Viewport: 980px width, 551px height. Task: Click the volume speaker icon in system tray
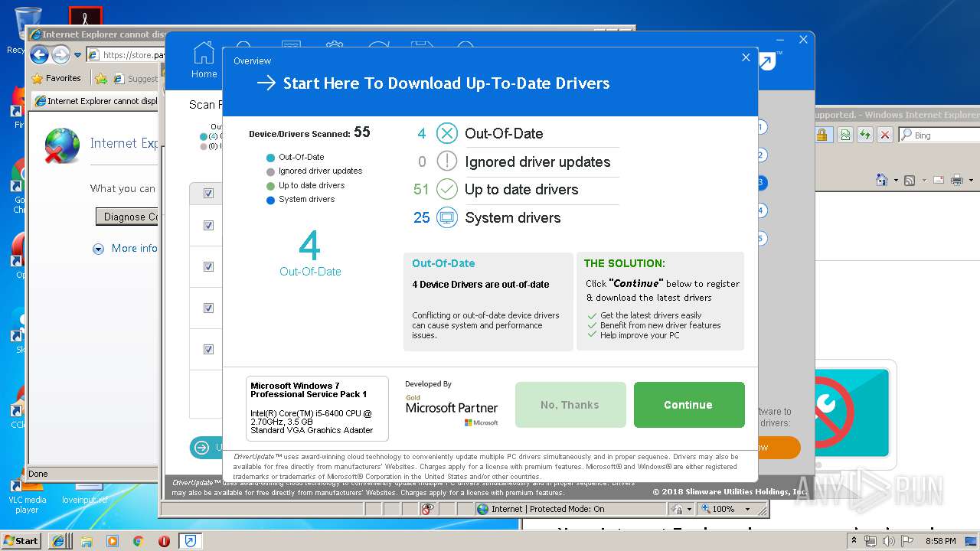(889, 541)
